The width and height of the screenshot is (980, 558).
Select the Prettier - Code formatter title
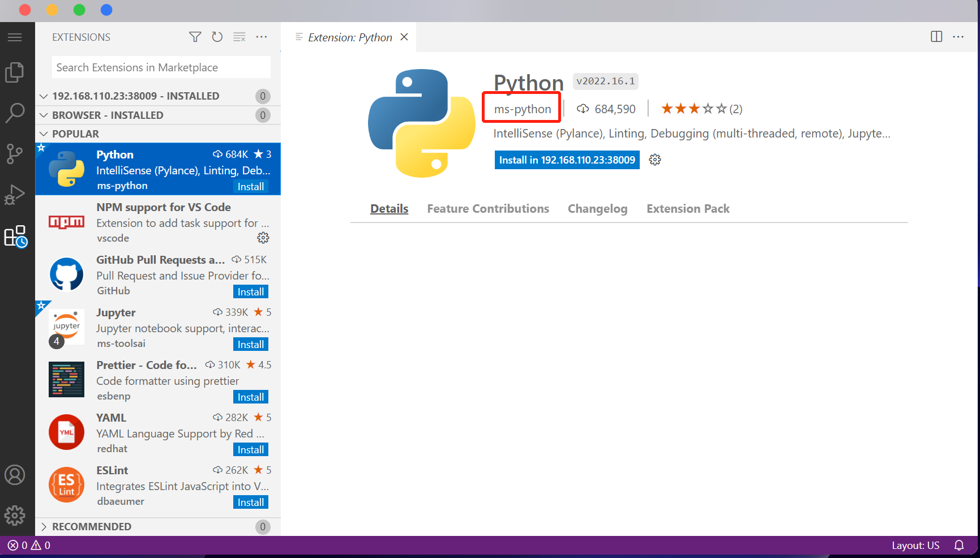point(147,365)
